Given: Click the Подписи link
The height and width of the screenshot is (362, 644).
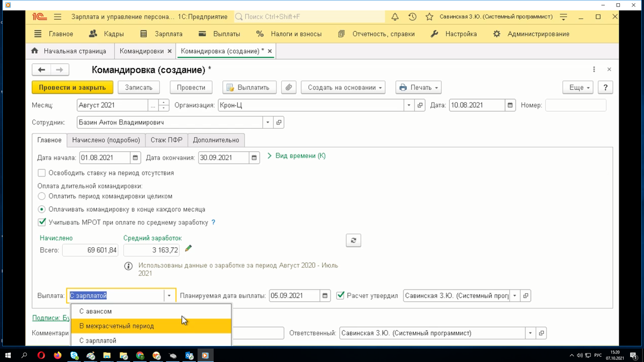Looking at the screenshot, I should (51, 318).
